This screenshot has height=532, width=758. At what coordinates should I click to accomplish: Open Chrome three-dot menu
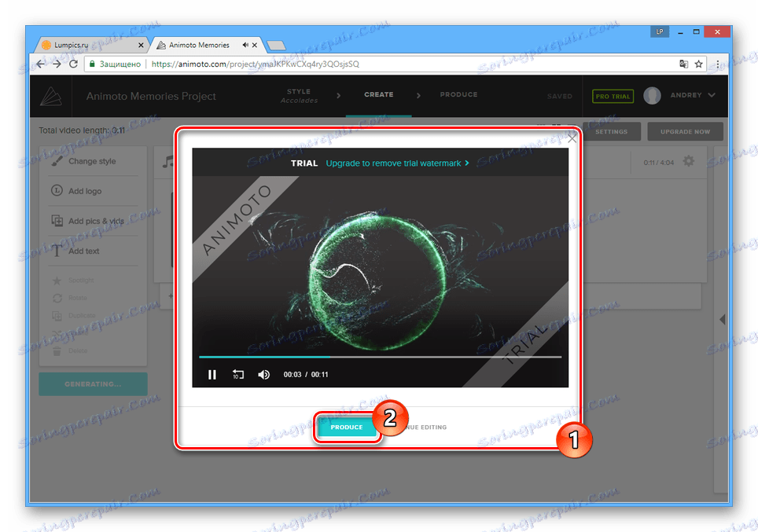[717, 64]
